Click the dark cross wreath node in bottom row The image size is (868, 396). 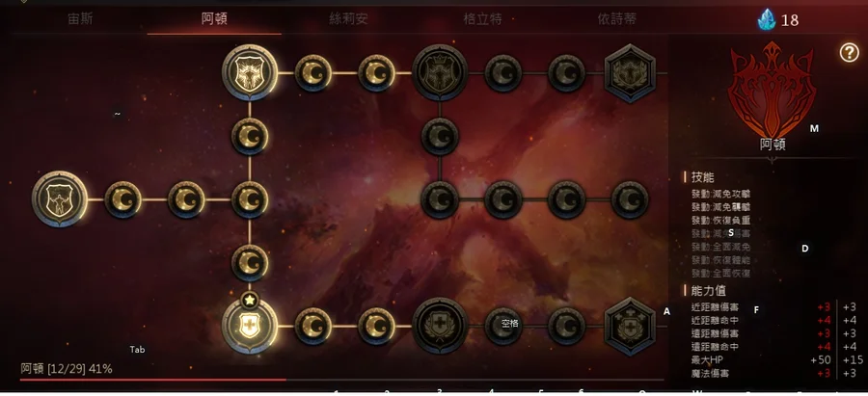click(440, 326)
